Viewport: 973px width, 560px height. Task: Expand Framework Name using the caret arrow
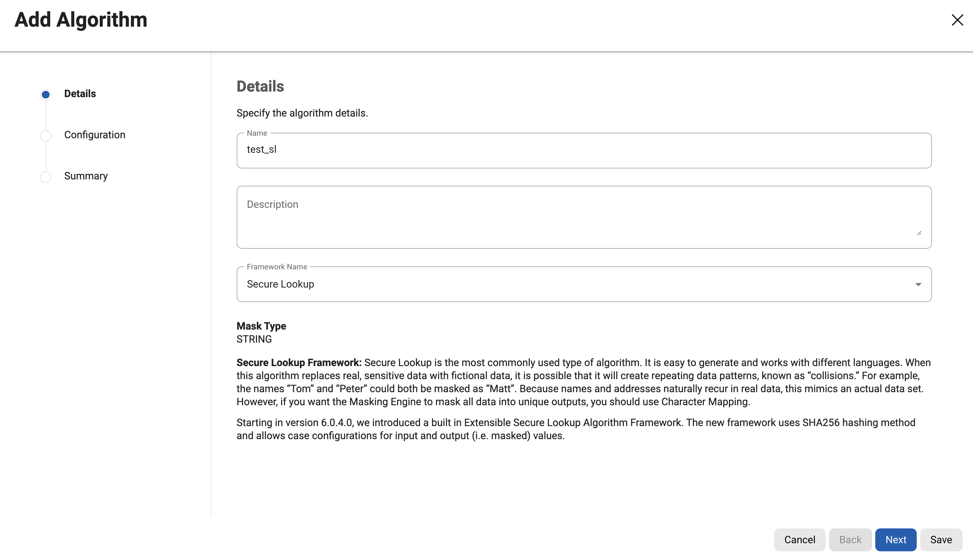tap(918, 285)
